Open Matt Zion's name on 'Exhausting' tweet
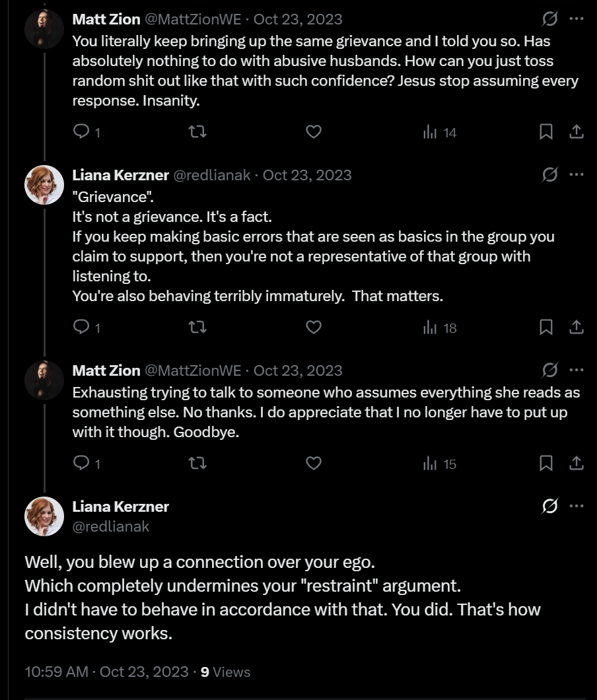 click(106, 370)
